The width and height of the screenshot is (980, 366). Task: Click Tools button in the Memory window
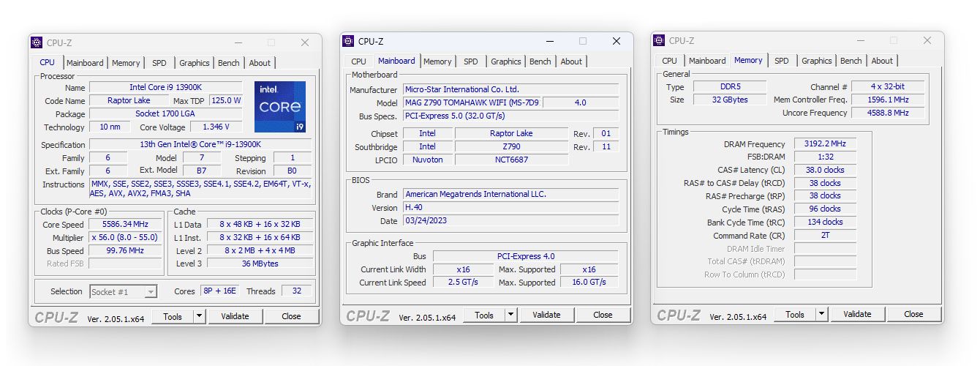point(795,314)
